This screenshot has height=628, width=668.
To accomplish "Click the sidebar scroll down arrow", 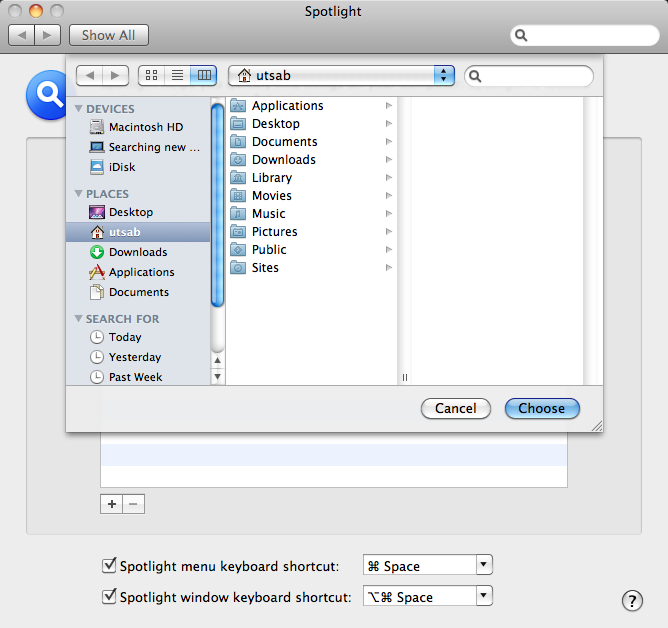I will (218, 377).
